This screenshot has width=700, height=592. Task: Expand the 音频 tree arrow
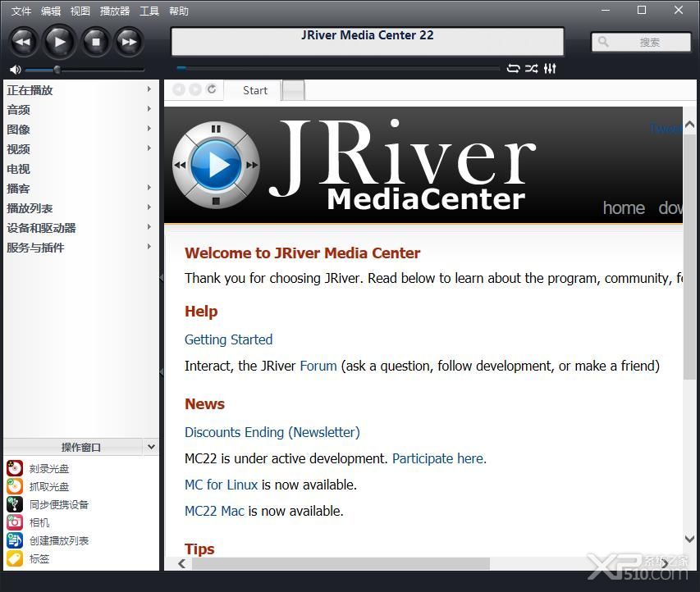point(149,109)
